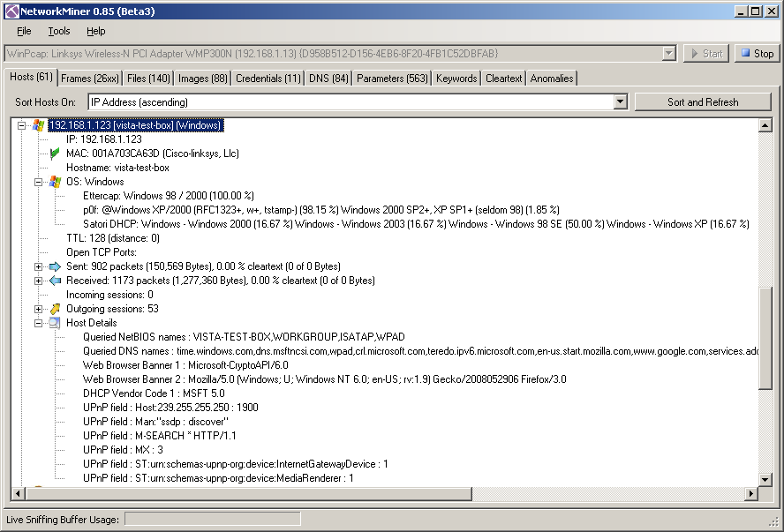
Task: Expand the Outgoing sessions node
Action: coord(38,309)
